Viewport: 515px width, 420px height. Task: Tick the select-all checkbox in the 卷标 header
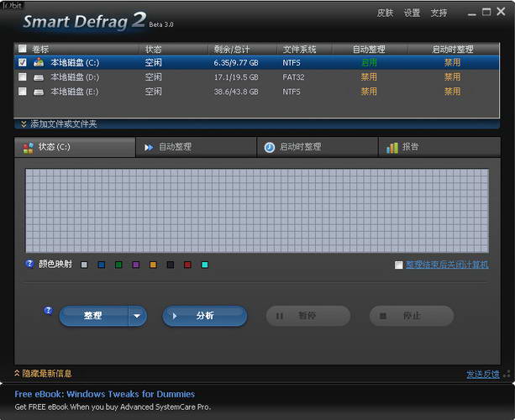click(23, 49)
